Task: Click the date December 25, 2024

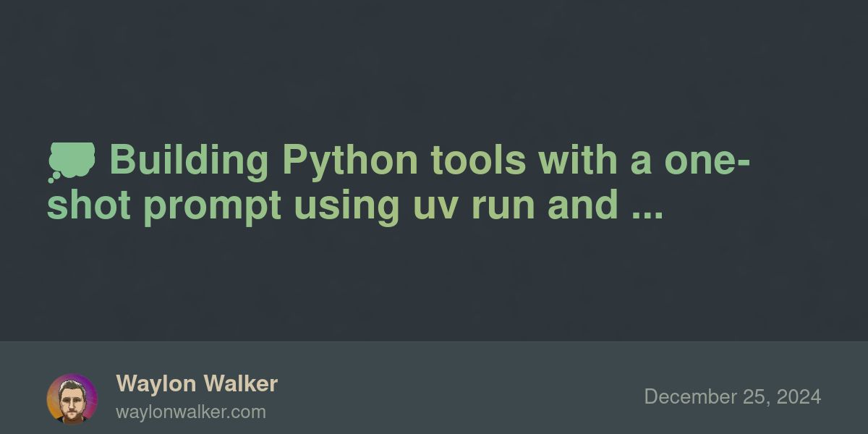Action: coord(732,396)
